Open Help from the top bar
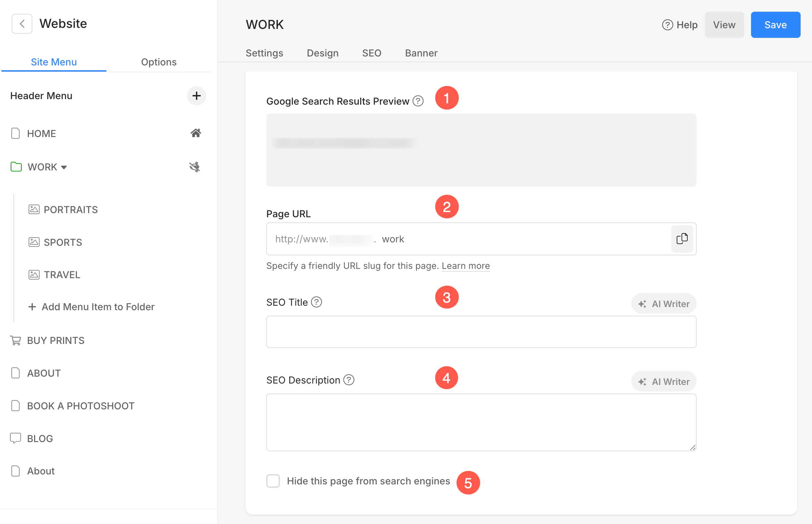The image size is (812, 524). tap(680, 25)
